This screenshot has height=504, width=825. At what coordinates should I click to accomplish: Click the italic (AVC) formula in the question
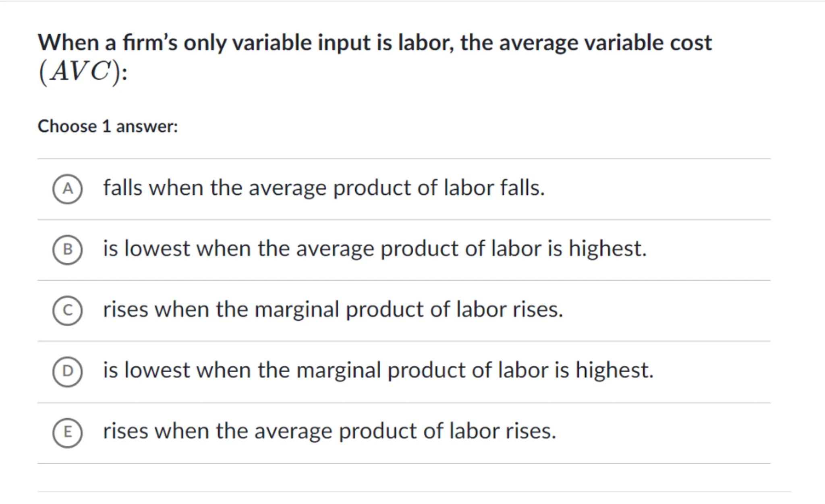tap(80, 73)
